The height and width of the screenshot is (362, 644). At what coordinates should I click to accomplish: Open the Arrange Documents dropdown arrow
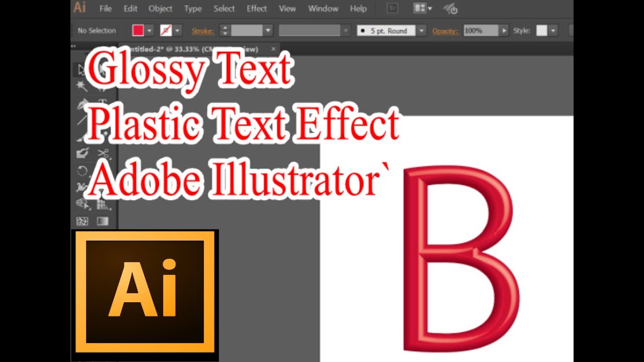[430, 9]
